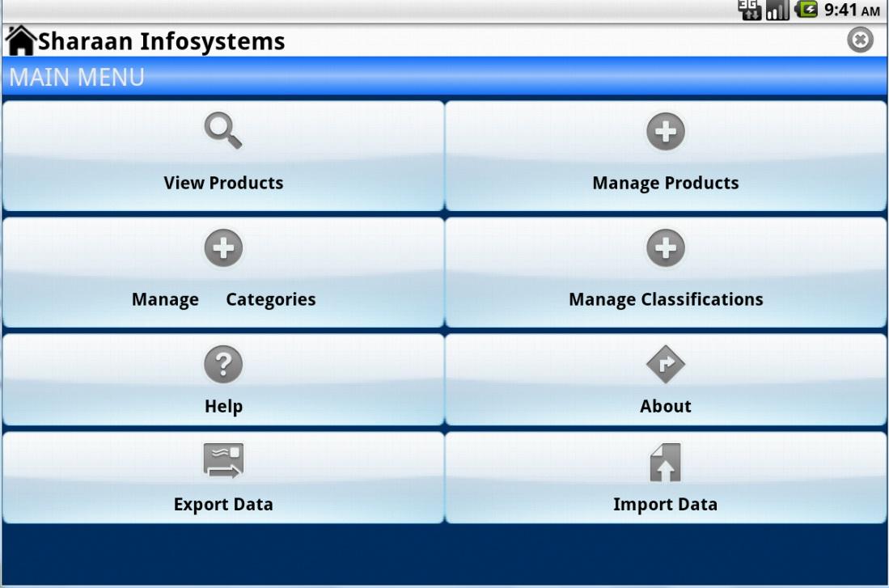This screenshot has width=889, height=588.
Task: Open Help with the question mark icon
Action: (223, 364)
